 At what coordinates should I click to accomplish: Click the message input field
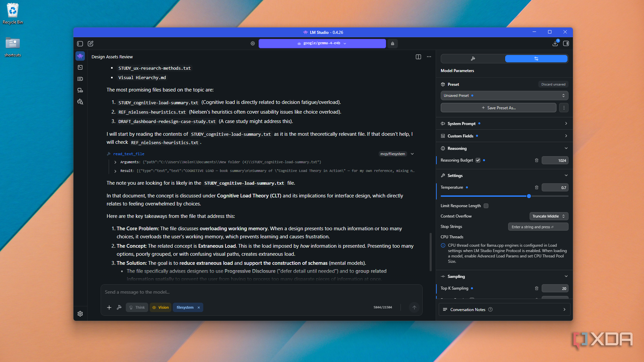coord(261,292)
